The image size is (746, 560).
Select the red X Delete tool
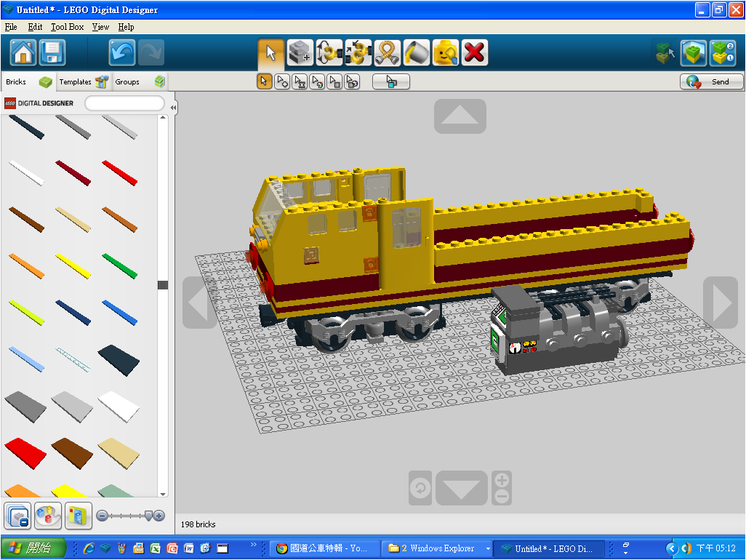coord(474,52)
